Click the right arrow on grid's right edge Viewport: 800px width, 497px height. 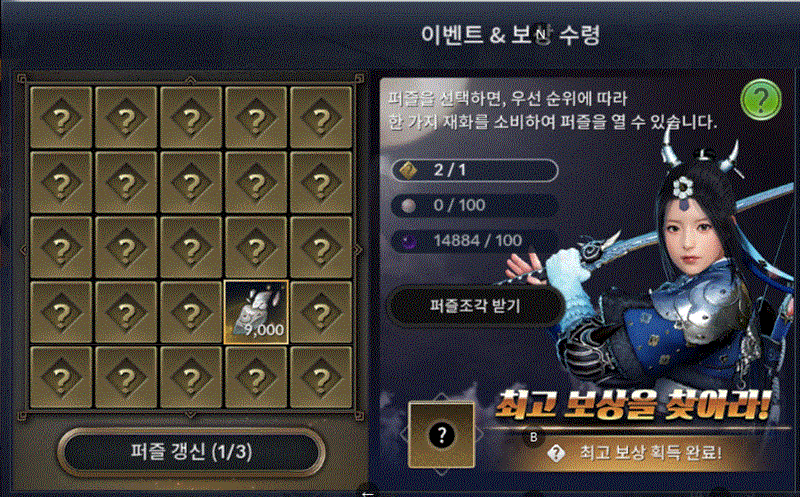click(x=358, y=250)
